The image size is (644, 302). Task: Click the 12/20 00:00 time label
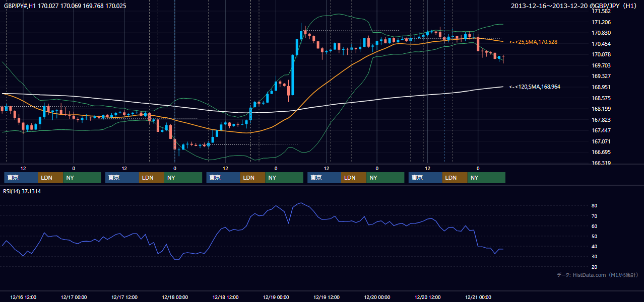(377, 297)
